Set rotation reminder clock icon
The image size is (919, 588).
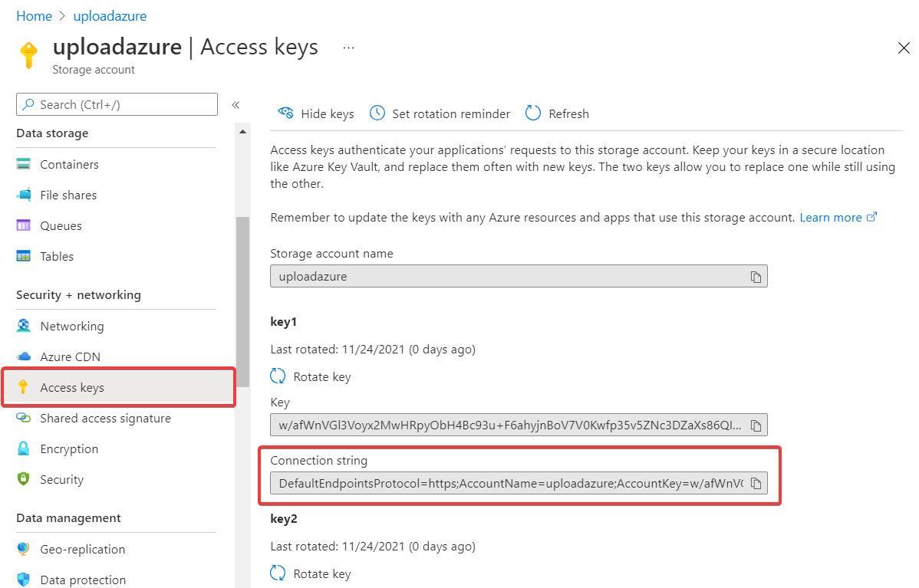pyautogui.click(x=377, y=113)
